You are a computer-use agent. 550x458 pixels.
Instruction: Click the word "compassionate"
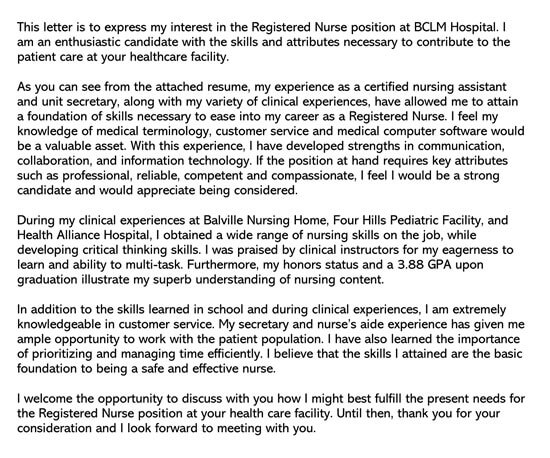(x=314, y=176)
